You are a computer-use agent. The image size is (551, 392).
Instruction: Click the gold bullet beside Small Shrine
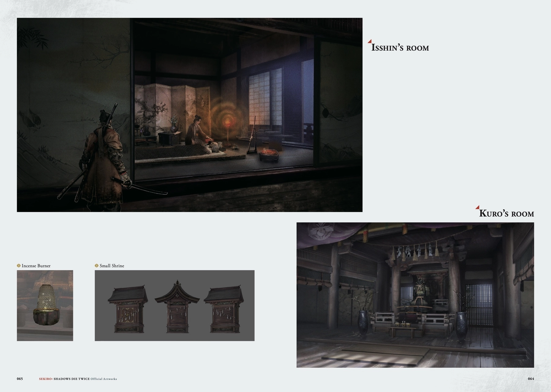pos(97,266)
